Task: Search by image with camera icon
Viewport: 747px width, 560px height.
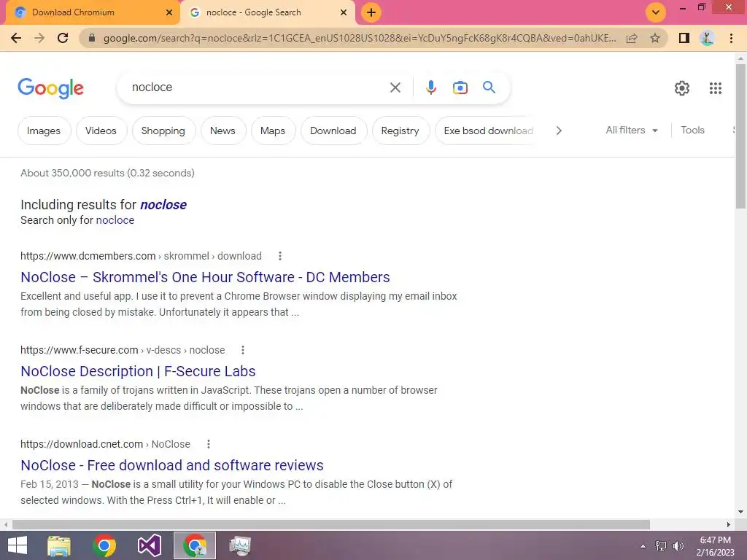Action: [x=460, y=87]
